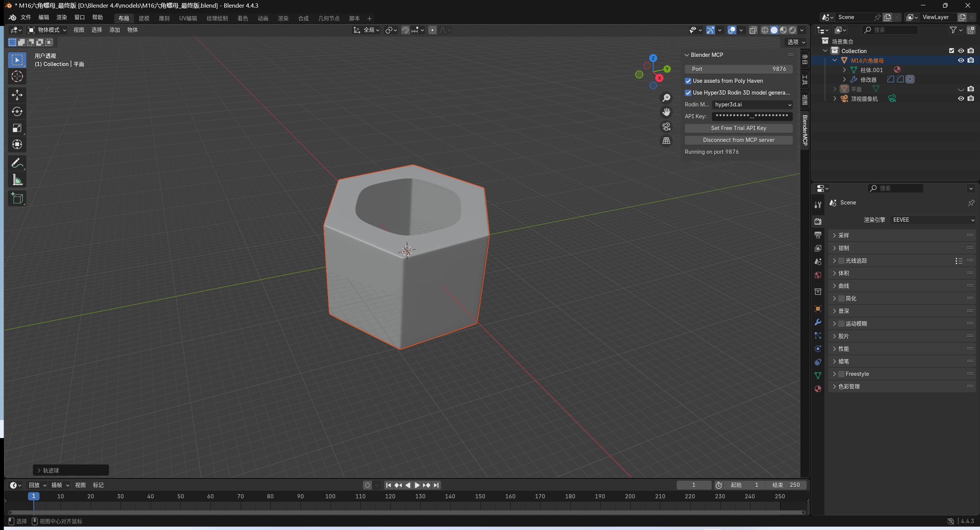This screenshot has width=980, height=530.
Task: Expand the 采样 panel
Action: point(843,235)
